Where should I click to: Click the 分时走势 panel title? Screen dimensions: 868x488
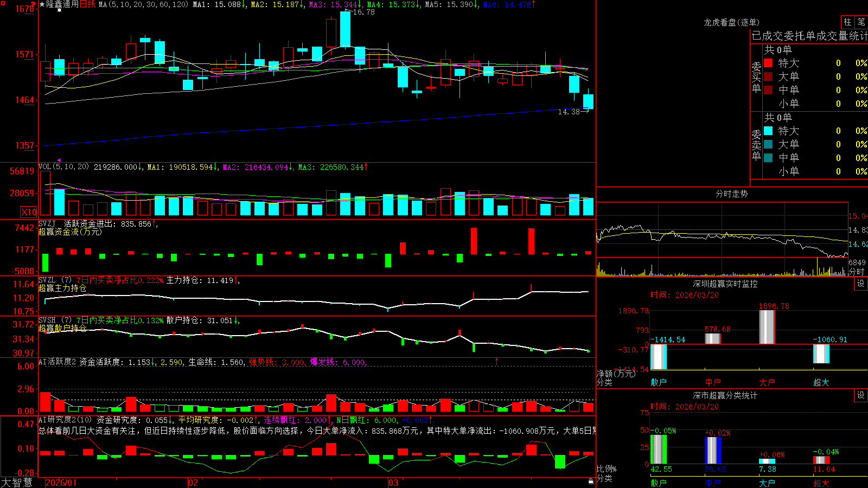click(x=731, y=194)
